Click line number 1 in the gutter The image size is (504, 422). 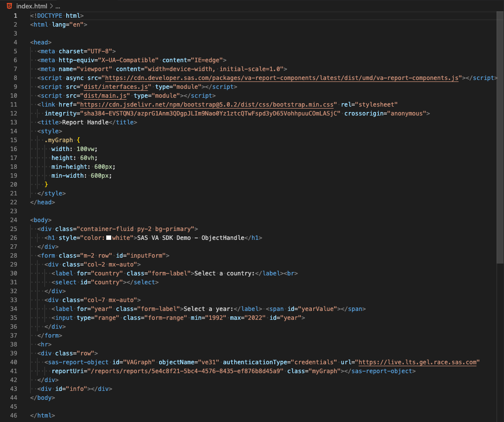pyautogui.click(x=15, y=15)
